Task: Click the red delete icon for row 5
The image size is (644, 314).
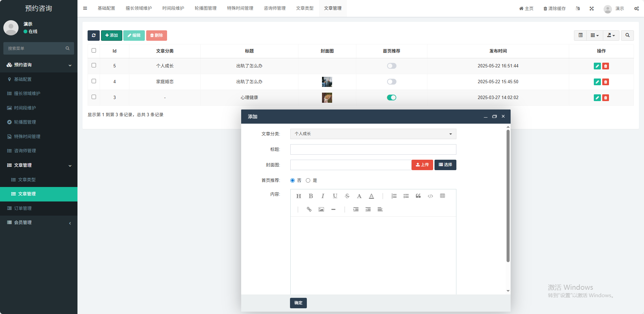Action: pos(605,66)
